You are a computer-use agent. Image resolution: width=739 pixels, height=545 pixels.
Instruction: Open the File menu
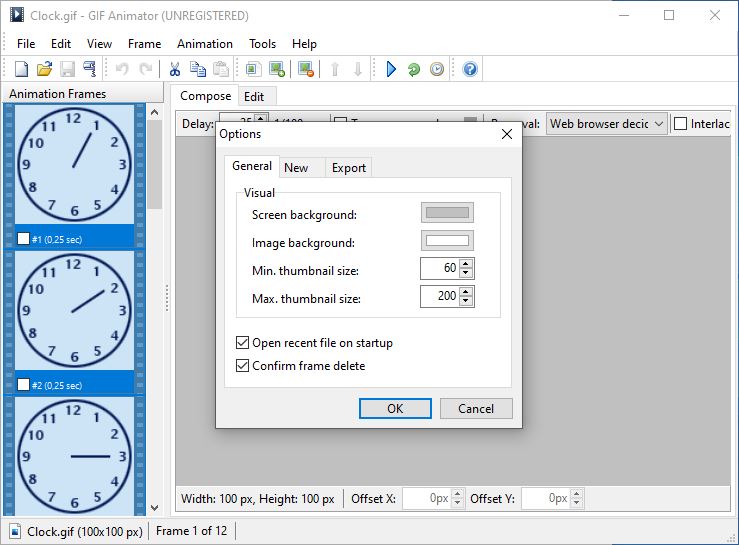point(26,44)
